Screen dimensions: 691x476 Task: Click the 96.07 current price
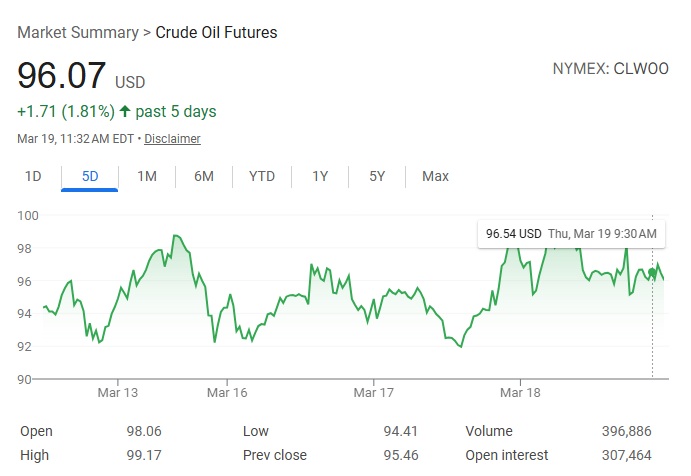click(62, 76)
